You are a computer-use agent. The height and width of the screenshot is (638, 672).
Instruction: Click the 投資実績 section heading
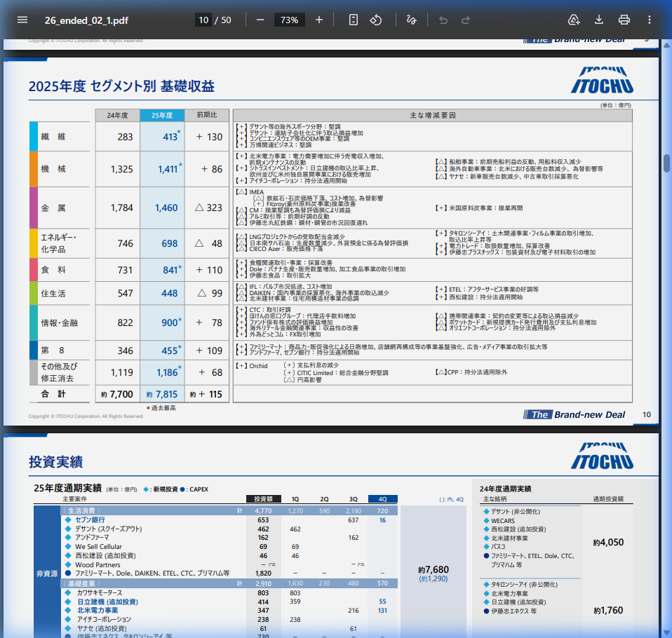(55, 462)
